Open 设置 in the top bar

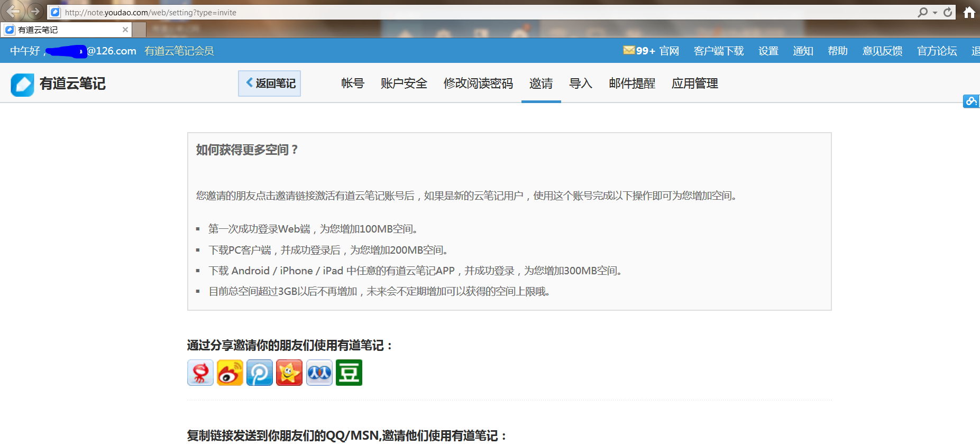pos(768,51)
